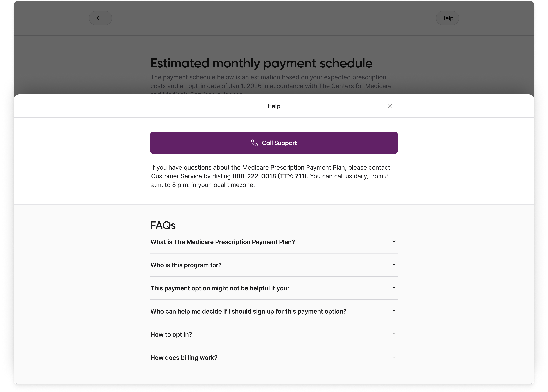Expand 'This payment option might not be helpful if you:'
This screenshot has width=548, height=392.
219,288
